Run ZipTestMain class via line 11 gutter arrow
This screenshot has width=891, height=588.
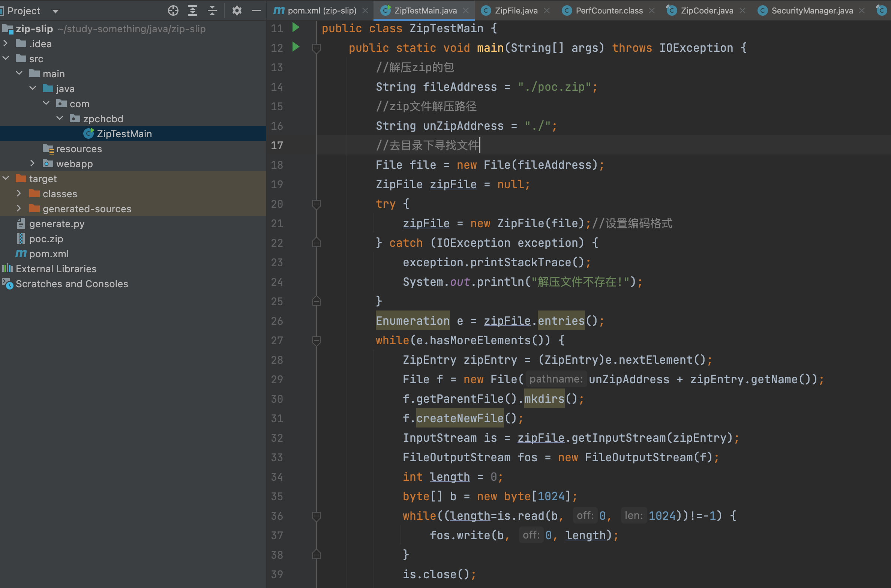(296, 27)
